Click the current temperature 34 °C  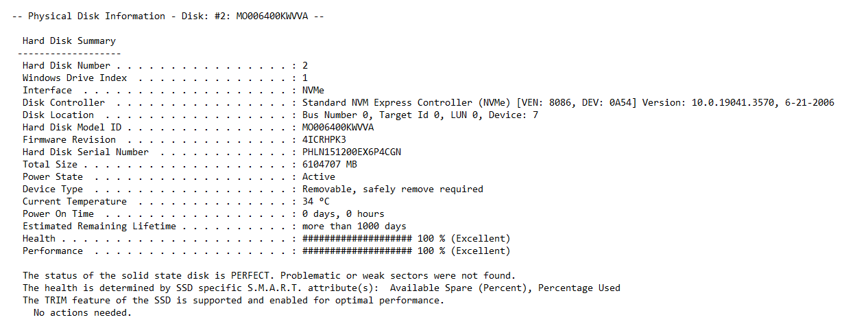316,201
